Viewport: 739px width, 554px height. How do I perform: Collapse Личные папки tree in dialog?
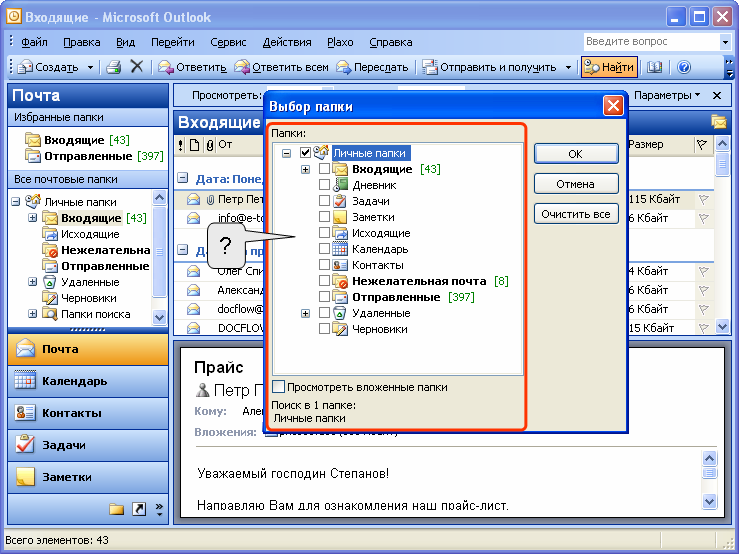(287, 153)
